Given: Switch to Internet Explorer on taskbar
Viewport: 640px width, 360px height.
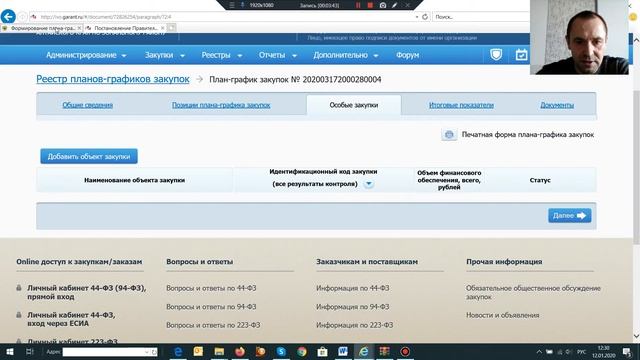Looking at the screenshot, I should (364, 351).
